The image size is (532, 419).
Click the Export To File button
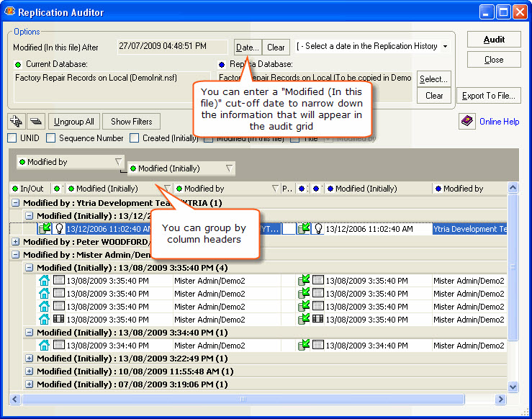click(x=488, y=95)
